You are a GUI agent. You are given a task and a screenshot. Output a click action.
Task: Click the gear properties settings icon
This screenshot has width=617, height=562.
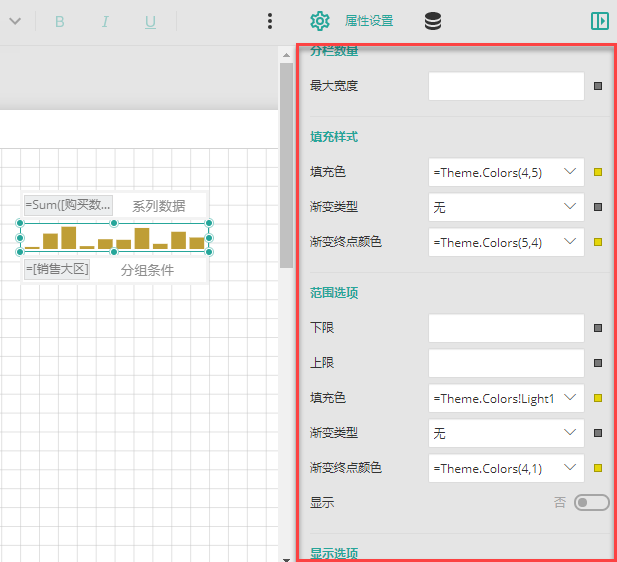(319, 21)
